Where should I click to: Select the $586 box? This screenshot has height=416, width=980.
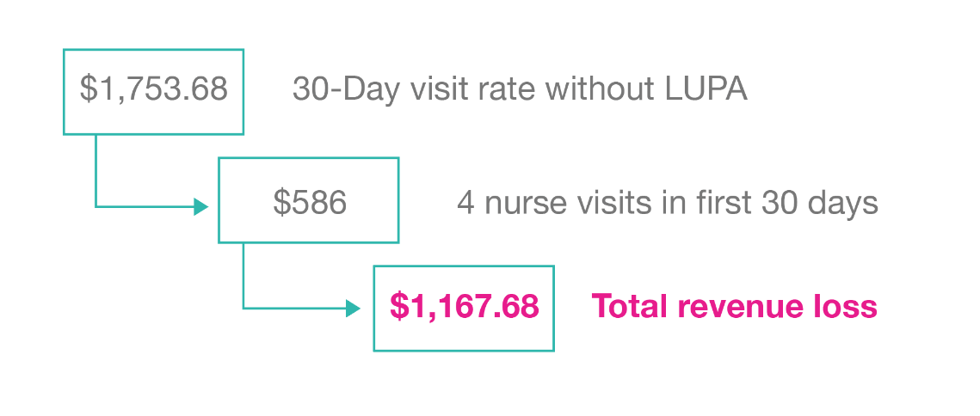pos(309,200)
